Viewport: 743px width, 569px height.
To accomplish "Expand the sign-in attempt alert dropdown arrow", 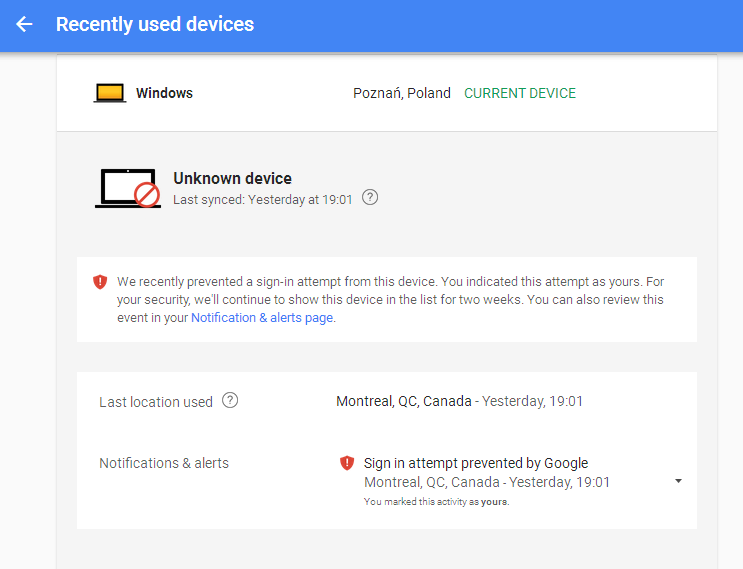I will (x=678, y=481).
